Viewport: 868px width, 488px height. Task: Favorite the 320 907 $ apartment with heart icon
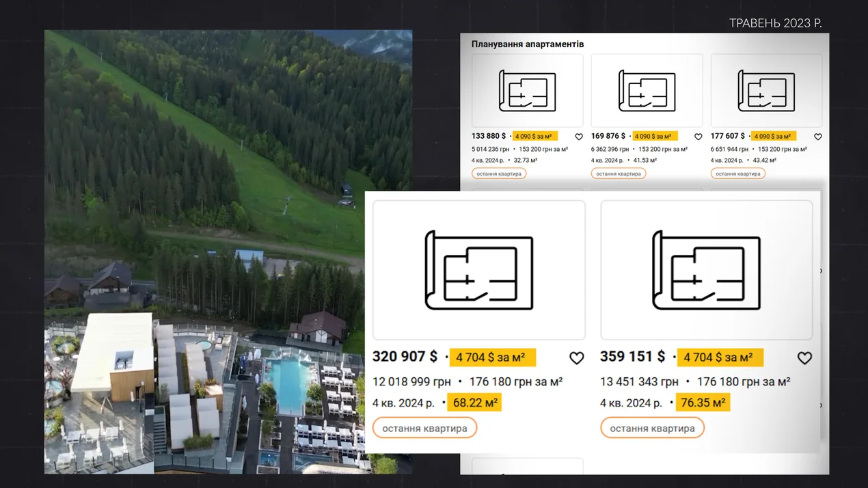(x=576, y=358)
